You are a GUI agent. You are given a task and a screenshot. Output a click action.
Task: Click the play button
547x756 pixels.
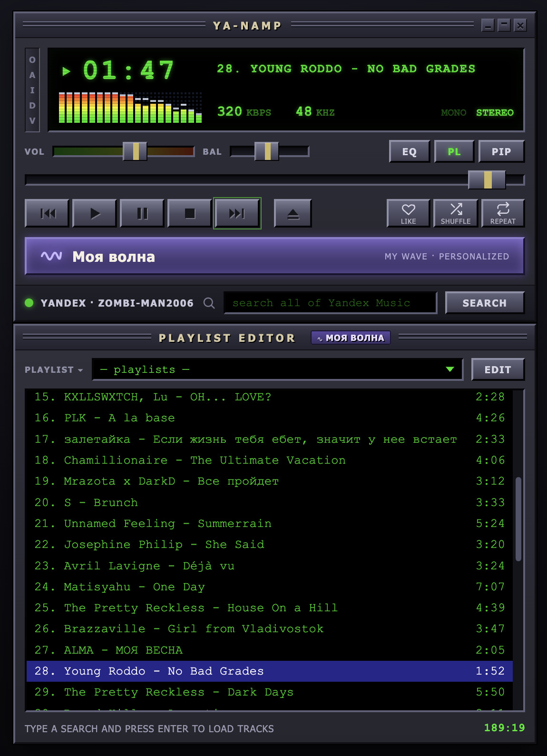pos(95,213)
